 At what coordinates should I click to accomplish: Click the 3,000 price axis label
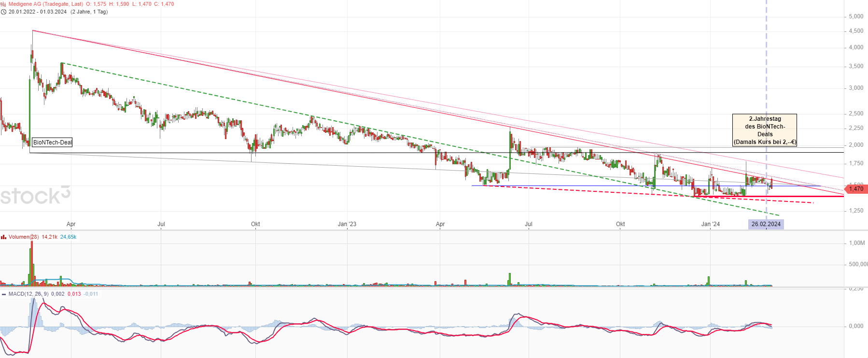coord(856,88)
